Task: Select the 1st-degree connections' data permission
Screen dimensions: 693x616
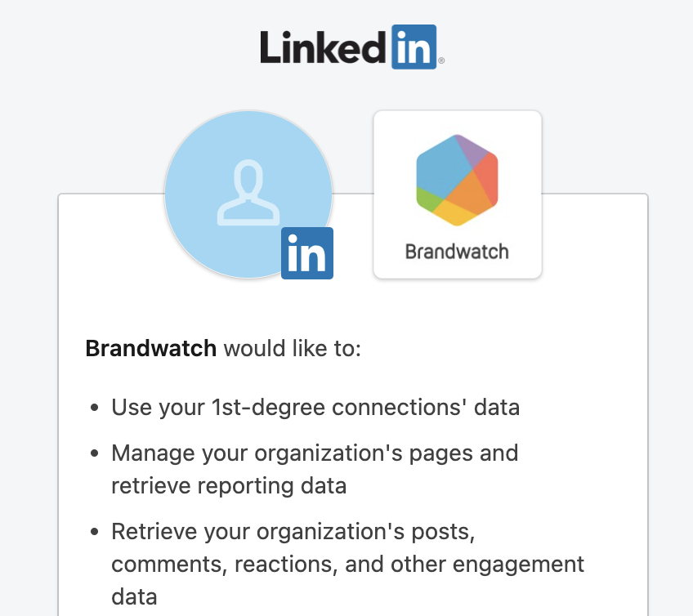Action: (x=315, y=407)
